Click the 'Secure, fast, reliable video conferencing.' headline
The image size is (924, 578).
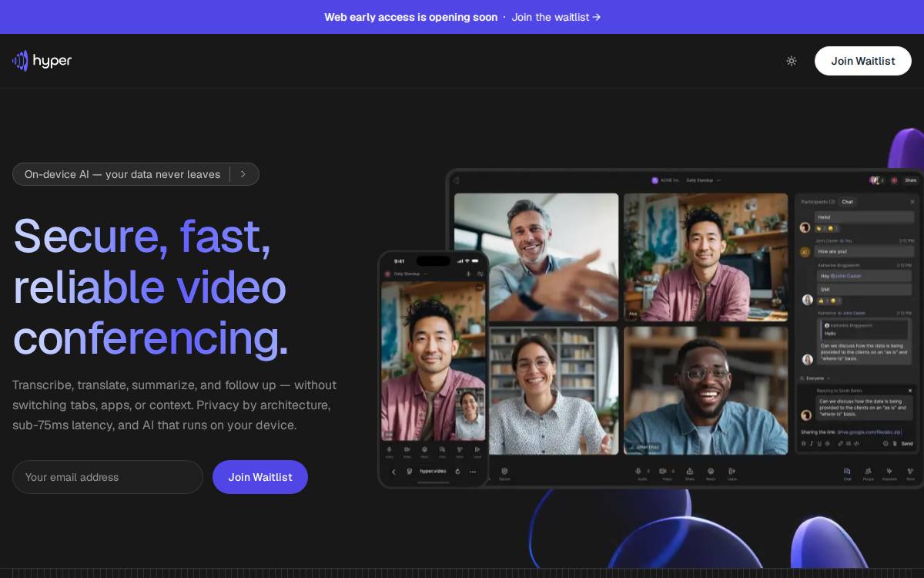click(151, 287)
